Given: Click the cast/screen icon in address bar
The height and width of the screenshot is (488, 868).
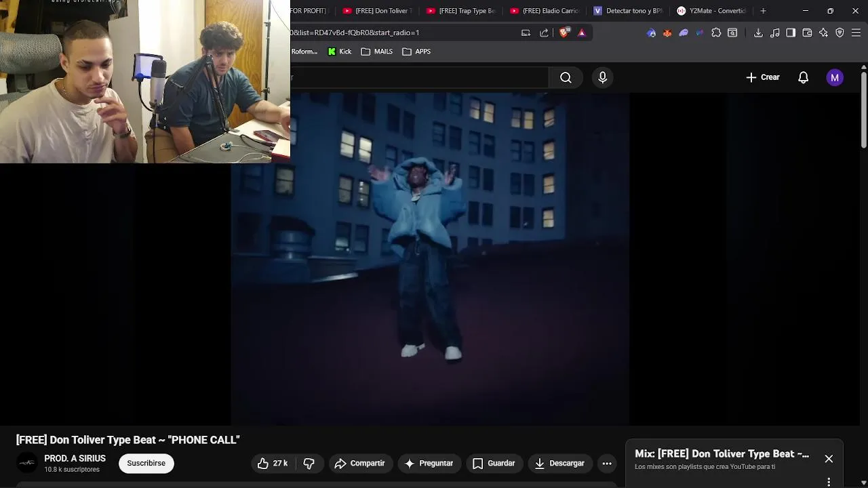Looking at the screenshot, I should (x=526, y=33).
